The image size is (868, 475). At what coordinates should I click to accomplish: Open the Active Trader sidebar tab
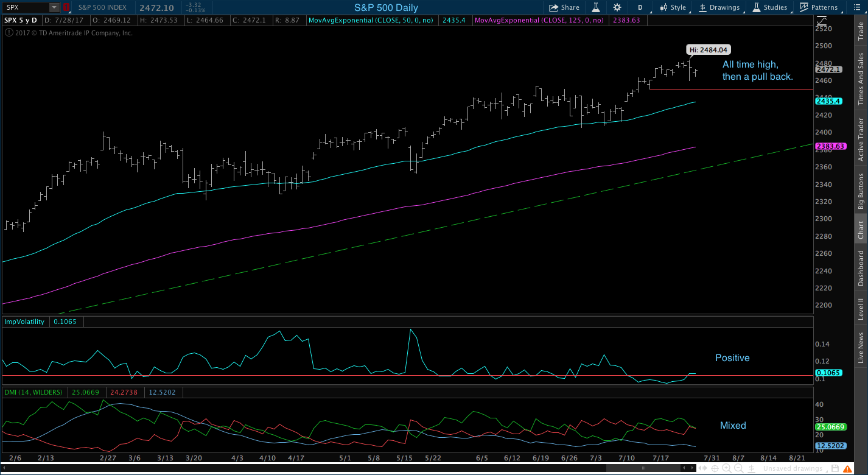(861, 139)
